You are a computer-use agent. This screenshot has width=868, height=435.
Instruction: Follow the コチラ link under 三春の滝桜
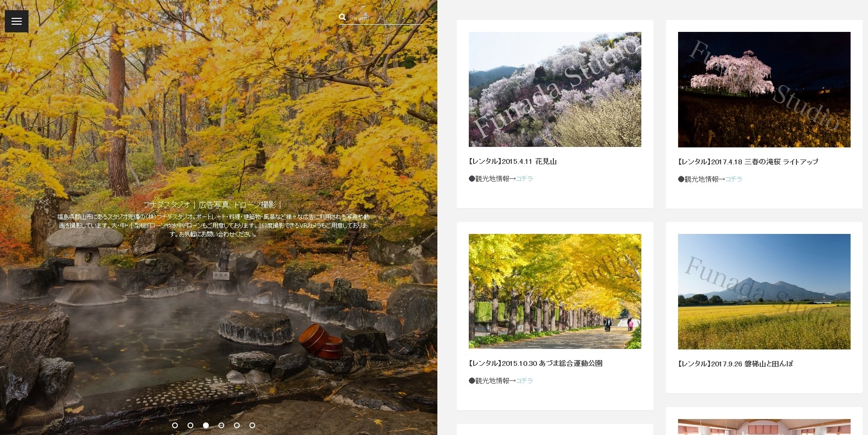pyautogui.click(x=734, y=179)
